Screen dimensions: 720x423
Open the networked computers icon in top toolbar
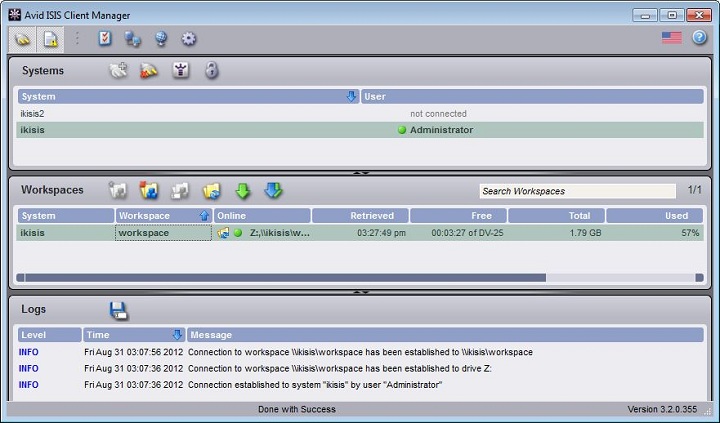click(133, 39)
